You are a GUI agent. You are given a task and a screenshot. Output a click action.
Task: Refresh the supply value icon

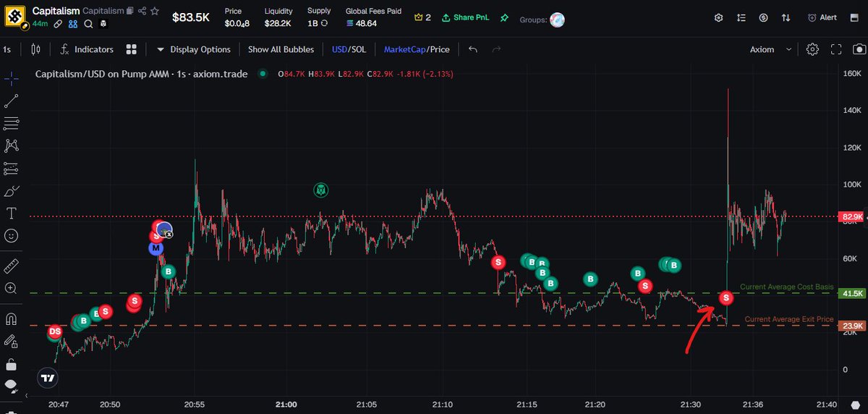tap(325, 23)
